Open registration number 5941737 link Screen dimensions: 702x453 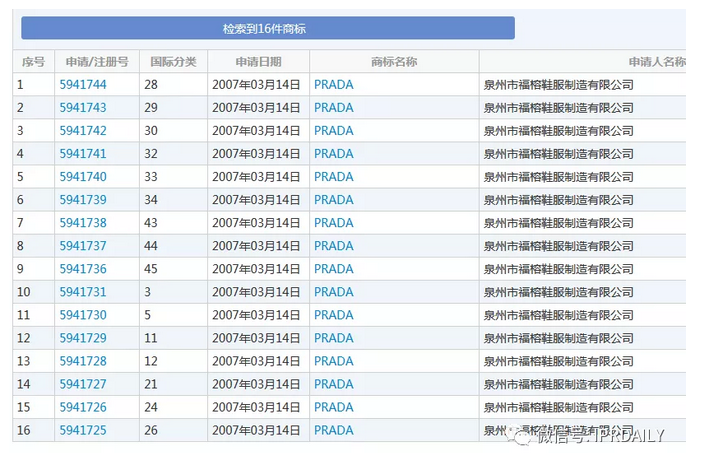pyautogui.click(x=83, y=246)
